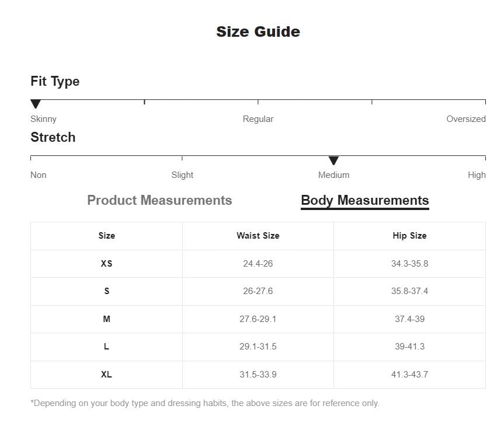Click the Non stretch label
This screenshot has width=504, height=430.
(38, 175)
